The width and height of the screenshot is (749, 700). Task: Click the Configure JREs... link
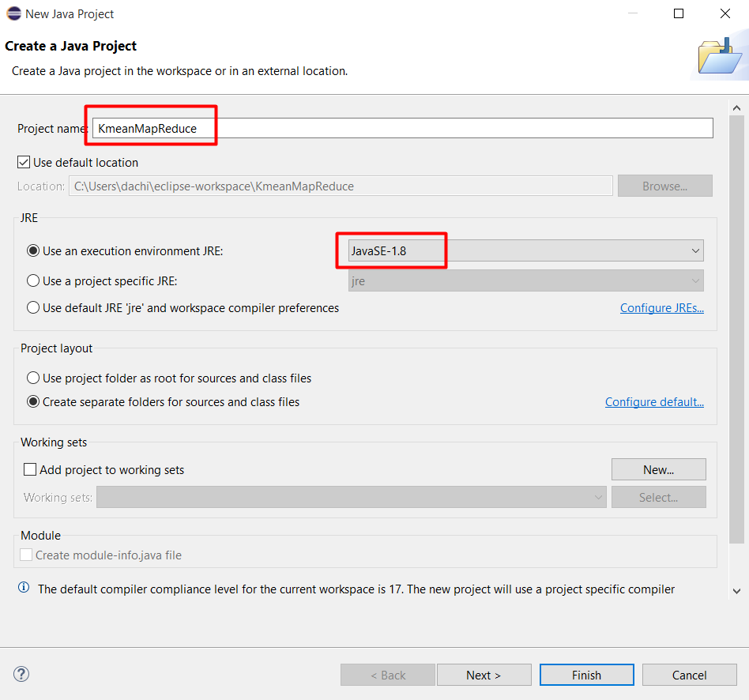(x=661, y=308)
